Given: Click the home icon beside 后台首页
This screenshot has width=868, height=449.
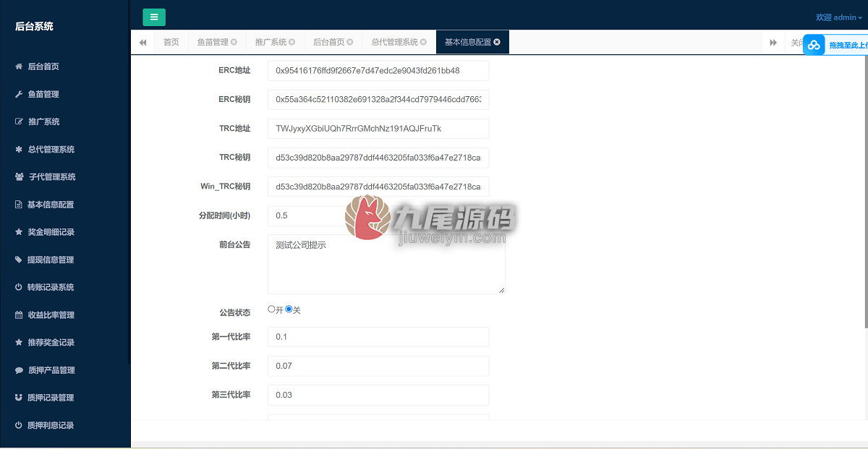Looking at the screenshot, I should [19, 67].
